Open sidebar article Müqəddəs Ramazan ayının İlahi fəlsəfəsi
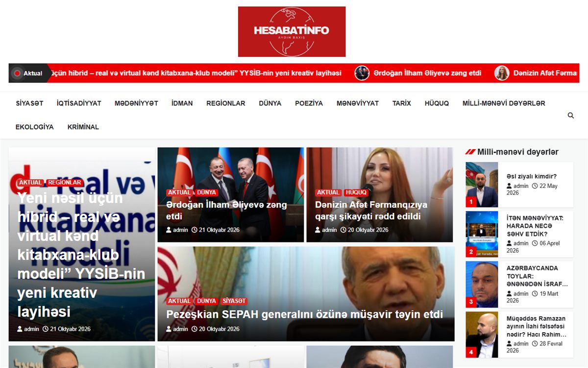Screen dimensions: 588x368 coord(537,326)
